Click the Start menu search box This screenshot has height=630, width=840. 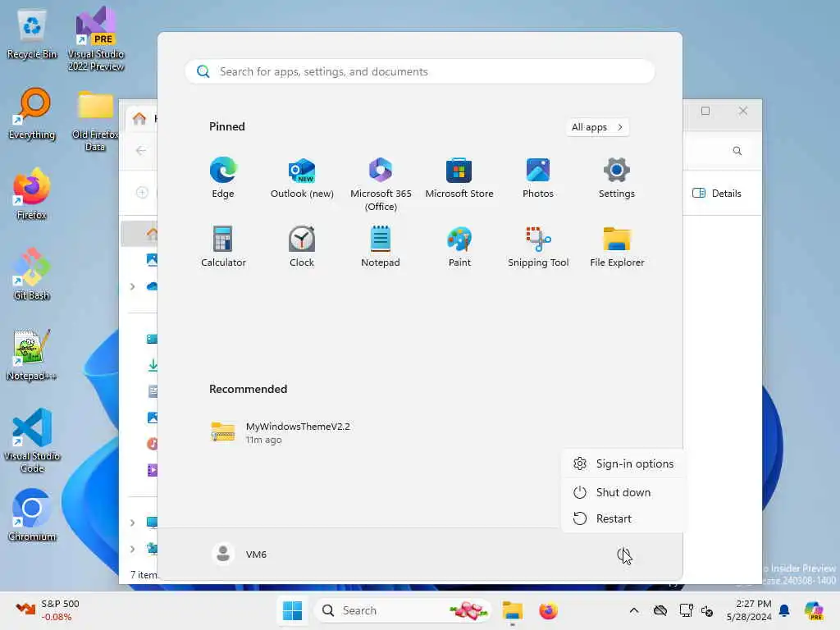click(x=419, y=72)
